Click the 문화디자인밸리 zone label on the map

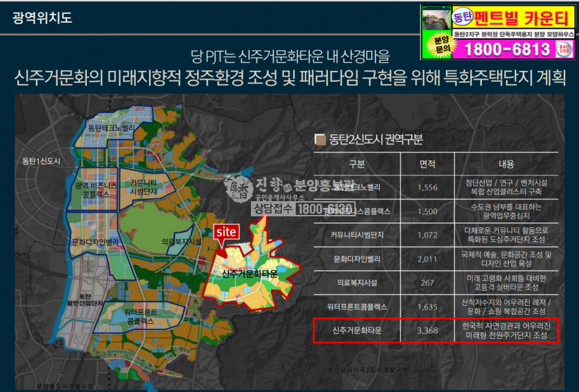pyautogui.click(x=94, y=242)
